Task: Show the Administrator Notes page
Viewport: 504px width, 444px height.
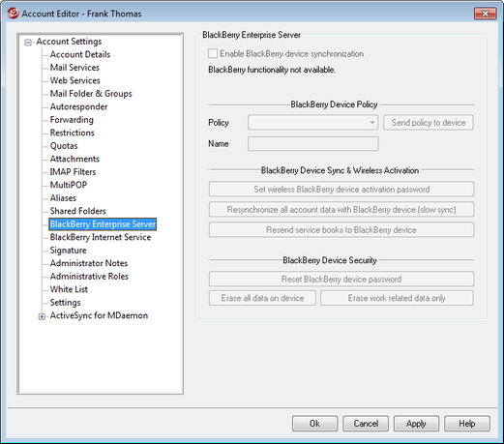Action: pos(89,263)
